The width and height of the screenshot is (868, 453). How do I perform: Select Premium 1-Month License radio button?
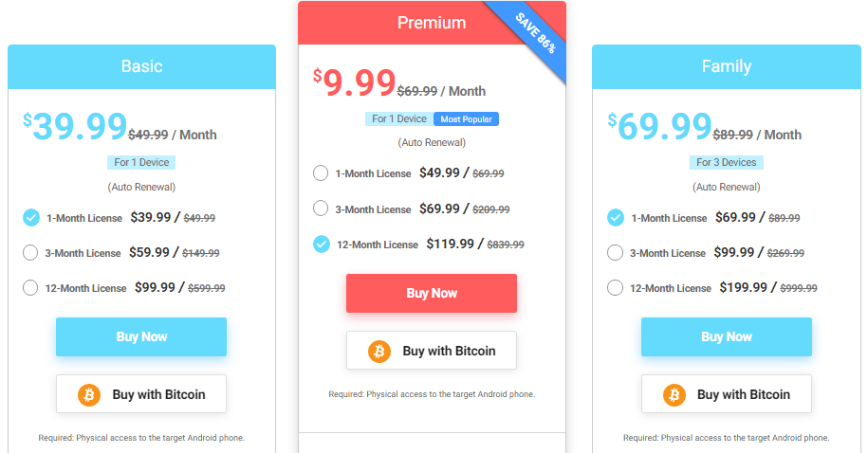click(321, 173)
